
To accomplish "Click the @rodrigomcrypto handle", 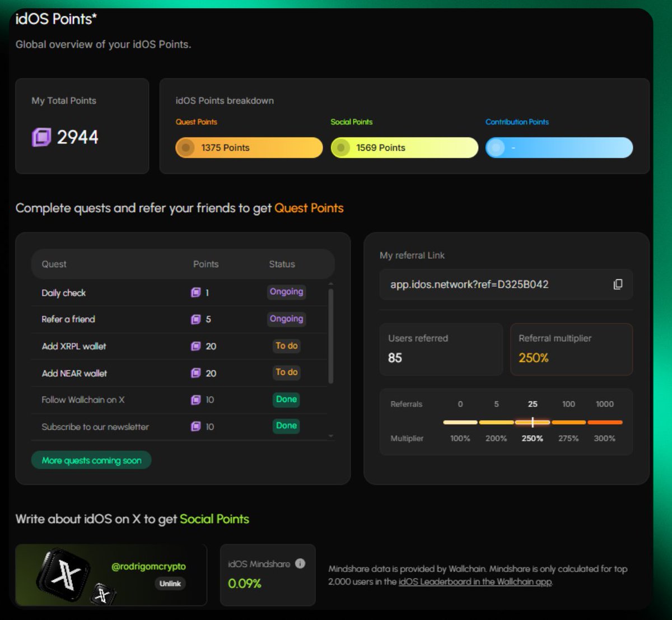I will [x=148, y=566].
